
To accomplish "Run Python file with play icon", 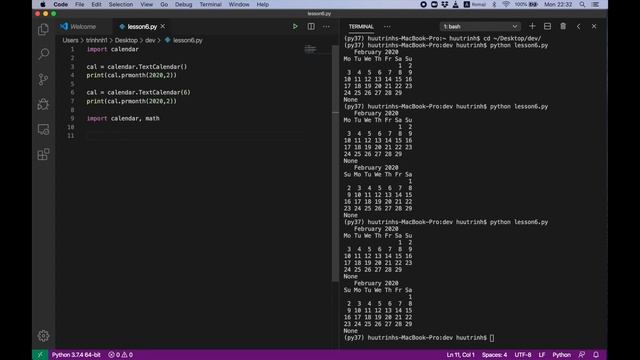I will 295,27.
